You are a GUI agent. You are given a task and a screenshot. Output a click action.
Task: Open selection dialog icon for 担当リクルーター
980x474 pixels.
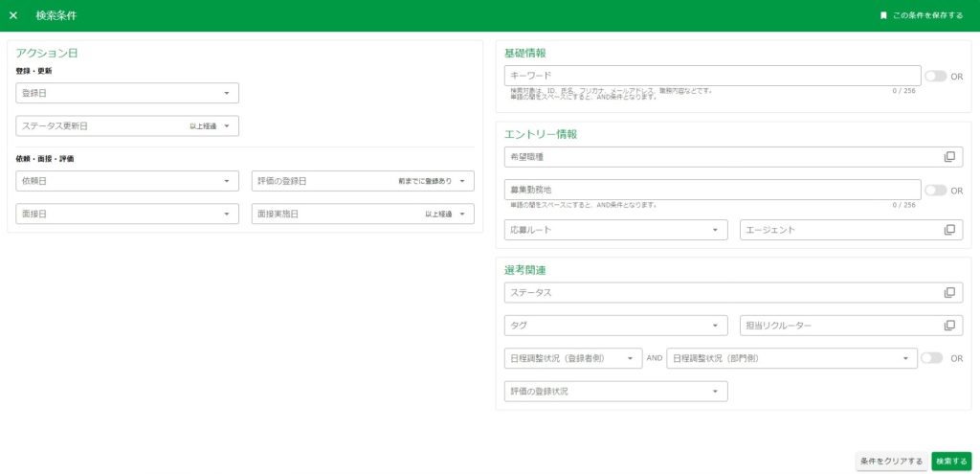[949, 326]
